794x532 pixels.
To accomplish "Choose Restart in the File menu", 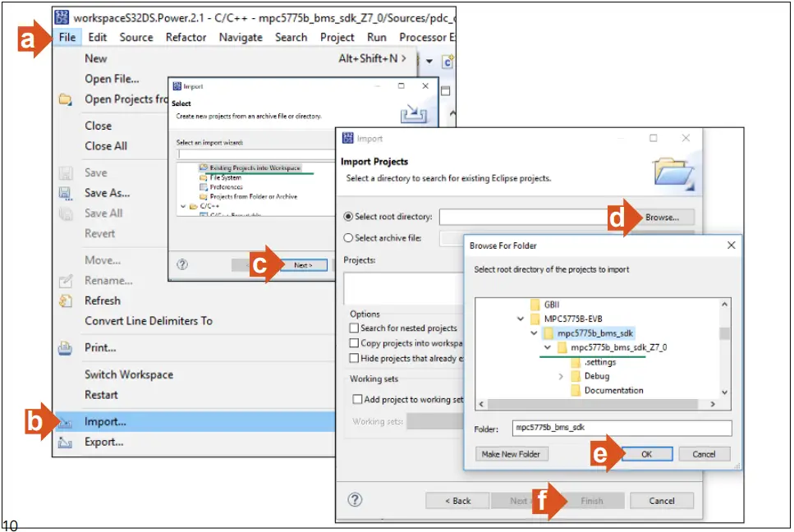I will click(x=101, y=395).
